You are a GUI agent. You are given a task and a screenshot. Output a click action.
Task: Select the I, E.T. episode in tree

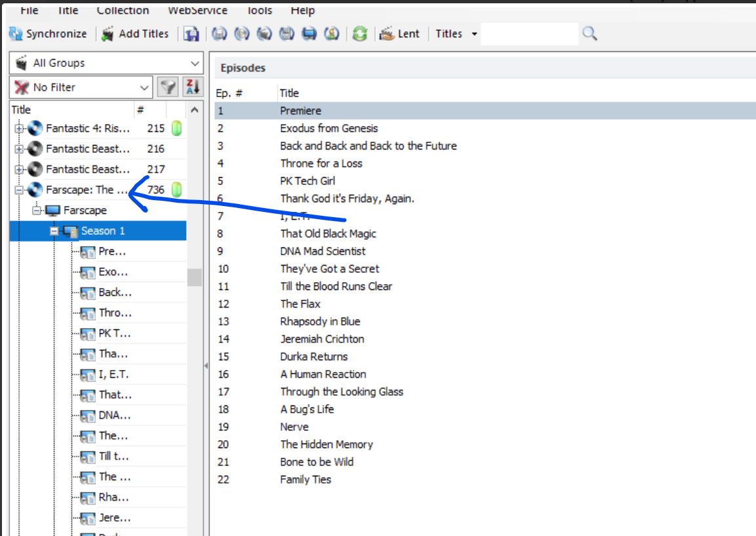point(114,375)
